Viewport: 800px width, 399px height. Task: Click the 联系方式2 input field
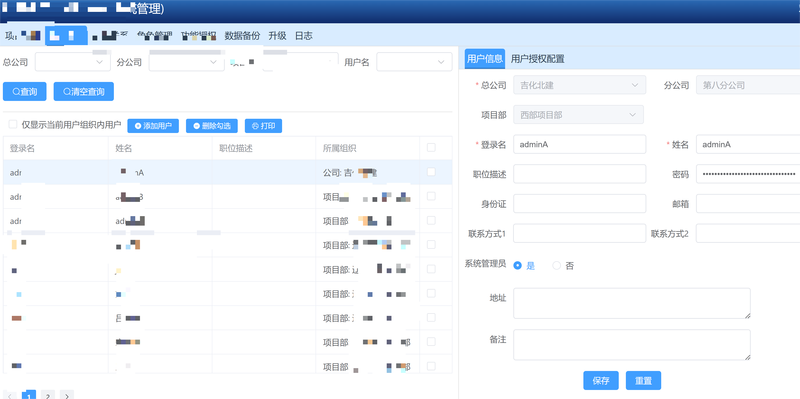pos(748,233)
